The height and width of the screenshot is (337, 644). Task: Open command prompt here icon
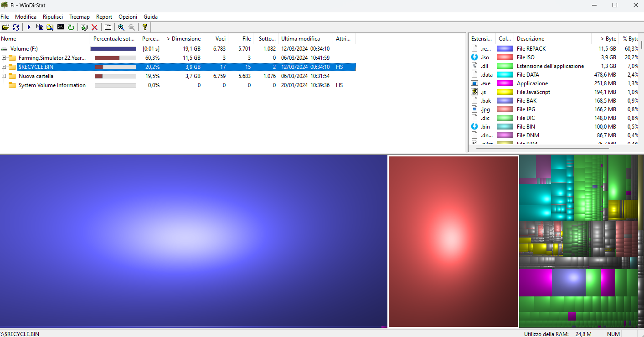61,27
